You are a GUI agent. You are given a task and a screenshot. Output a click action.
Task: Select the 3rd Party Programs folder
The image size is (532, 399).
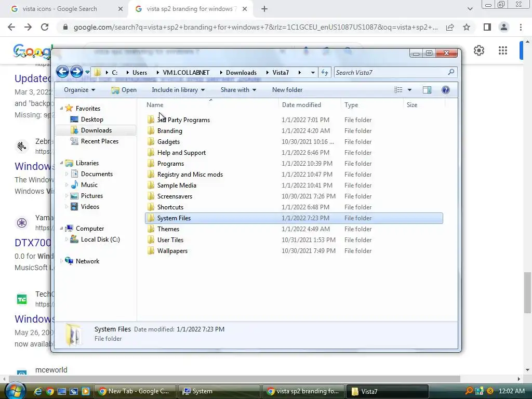point(294,120)
